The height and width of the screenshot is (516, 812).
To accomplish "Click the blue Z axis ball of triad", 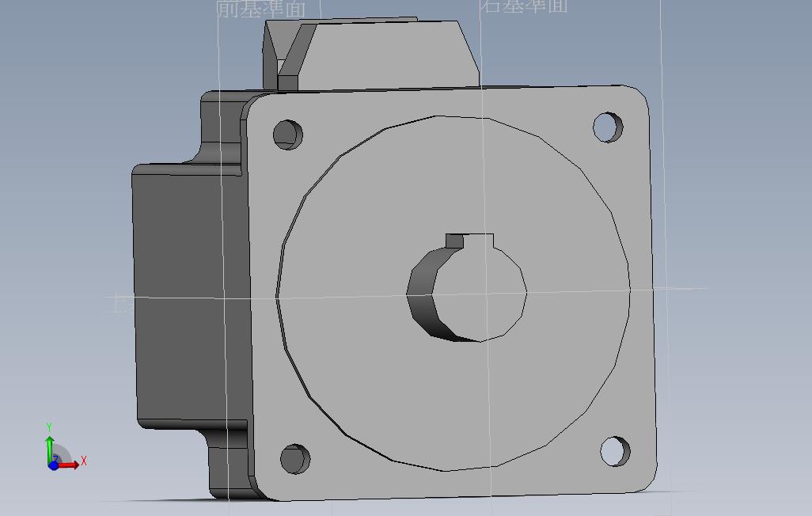I will click(x=53, y=466).
